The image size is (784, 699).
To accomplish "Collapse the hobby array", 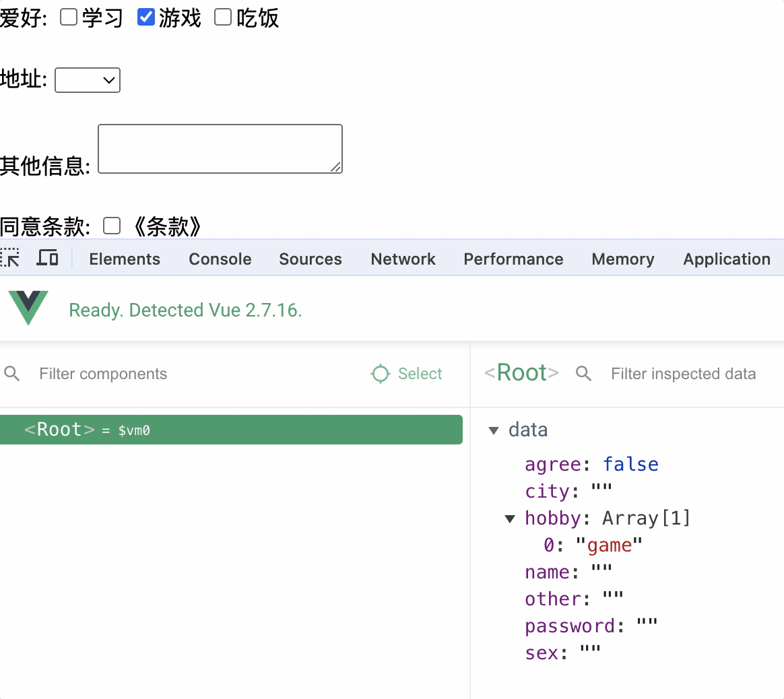I will tap(511, 519).
